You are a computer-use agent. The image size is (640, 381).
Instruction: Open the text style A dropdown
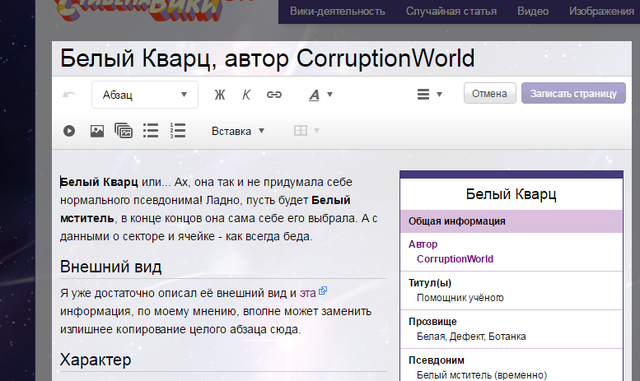click(x=320, y=95)
